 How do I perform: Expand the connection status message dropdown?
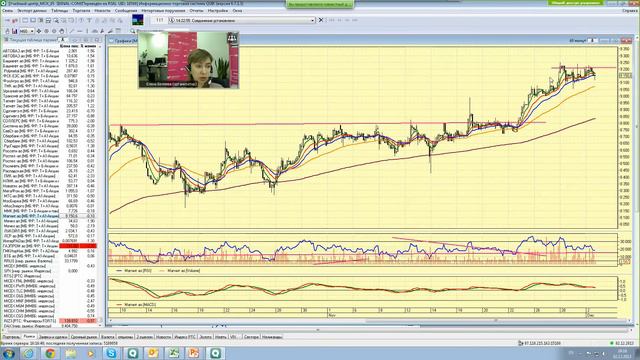click(313, 20)
